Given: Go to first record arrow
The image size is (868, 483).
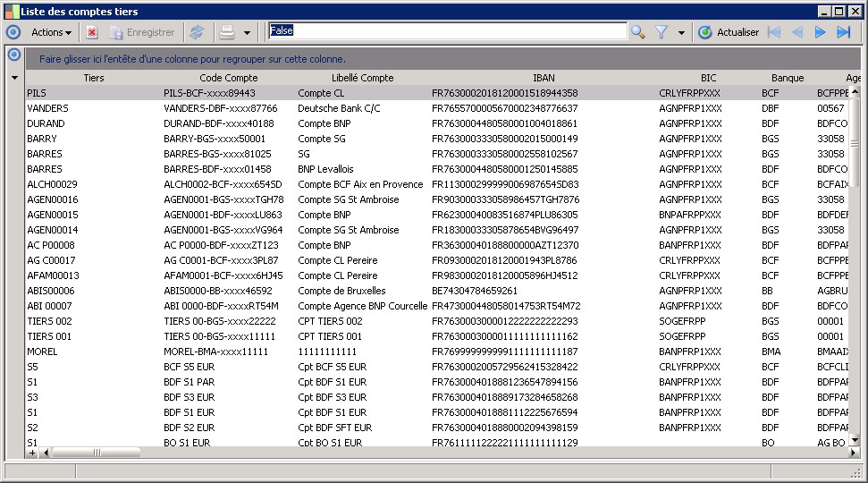Looking at the screenshot, I should coord(774,32).
